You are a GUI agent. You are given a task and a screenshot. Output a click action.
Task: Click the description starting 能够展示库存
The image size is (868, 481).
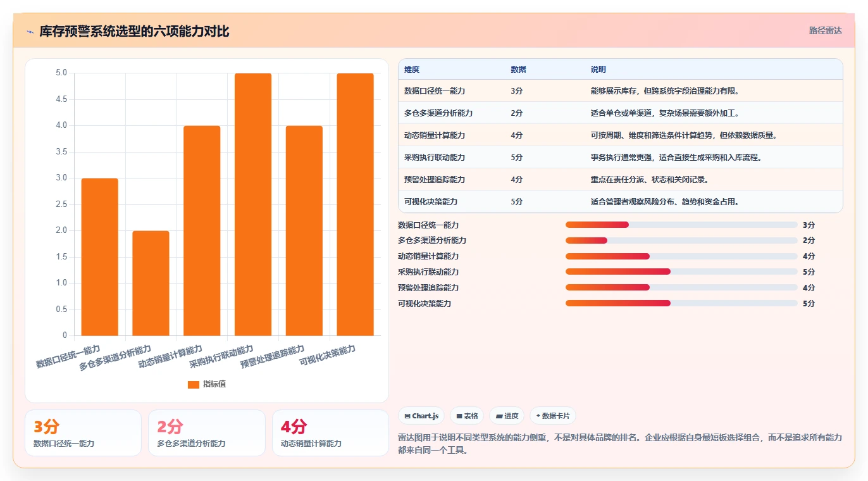665,91
